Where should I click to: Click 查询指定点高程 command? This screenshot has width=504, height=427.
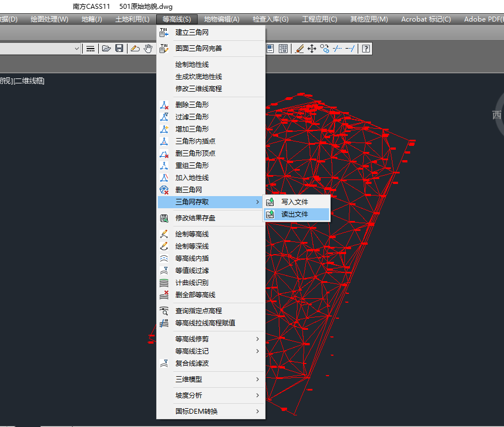point(198,311)
